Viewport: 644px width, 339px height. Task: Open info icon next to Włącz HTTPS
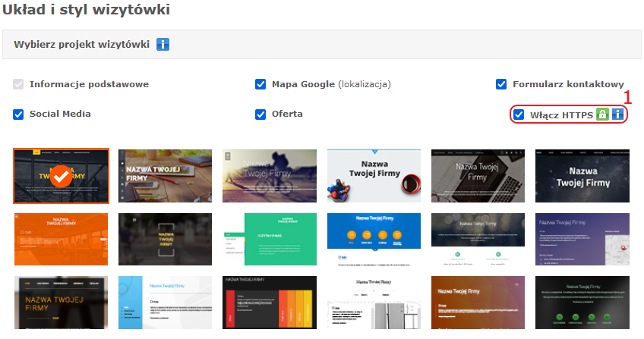pyautogui.click(x=617, y=115)
